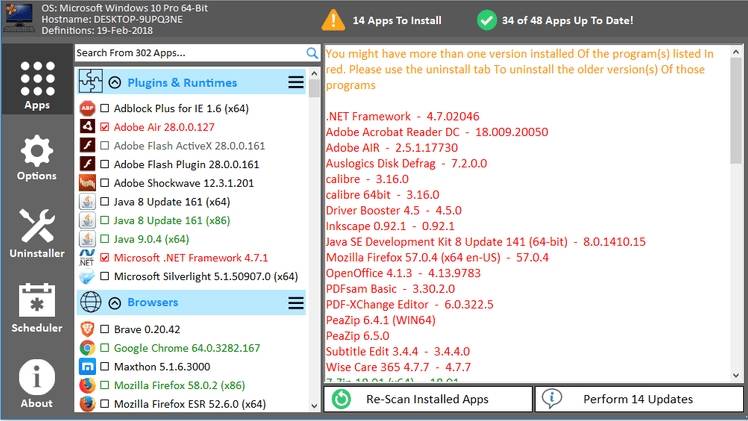This screenshot has width=748, height=421.
Task: Check Mozilla Firefox 58.0.2 (x86) checkbox
Action: 104,385
